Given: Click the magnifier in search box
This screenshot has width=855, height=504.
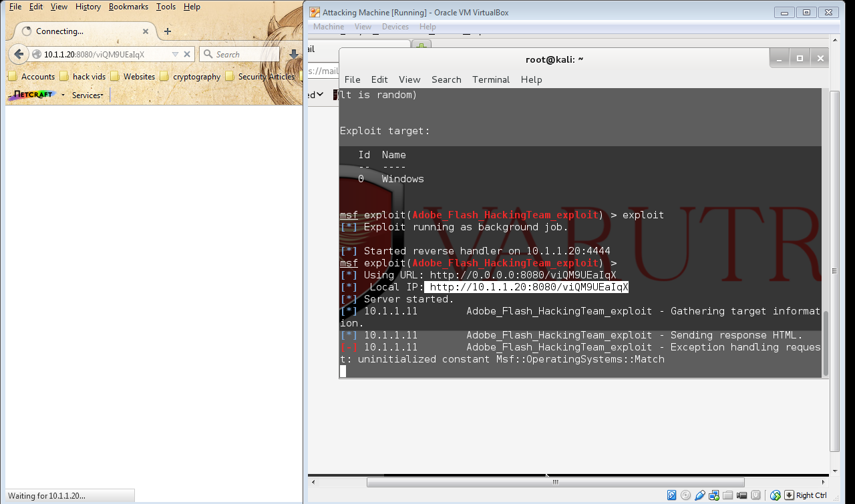Looking at the screenshot, I should tap(208, 54).
